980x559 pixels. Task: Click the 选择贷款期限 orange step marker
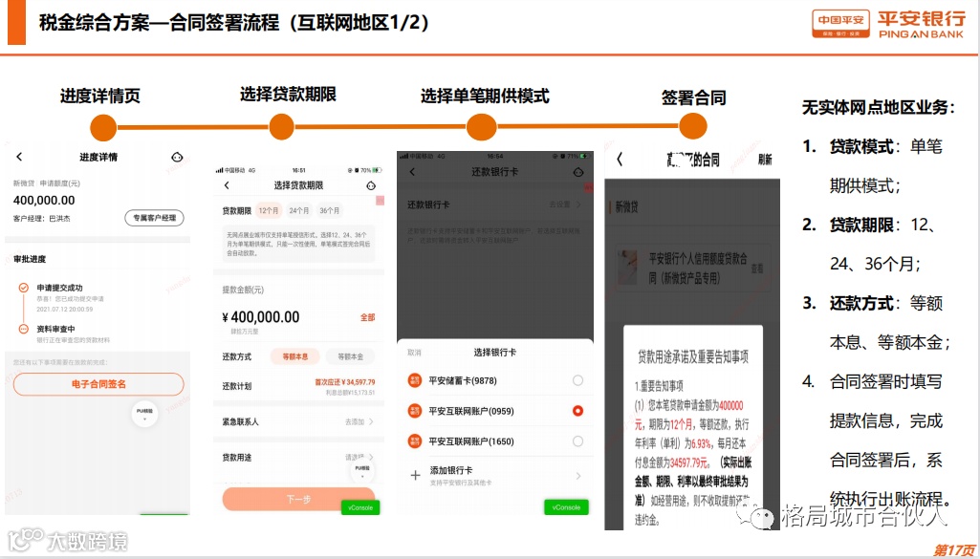[282, 127]
